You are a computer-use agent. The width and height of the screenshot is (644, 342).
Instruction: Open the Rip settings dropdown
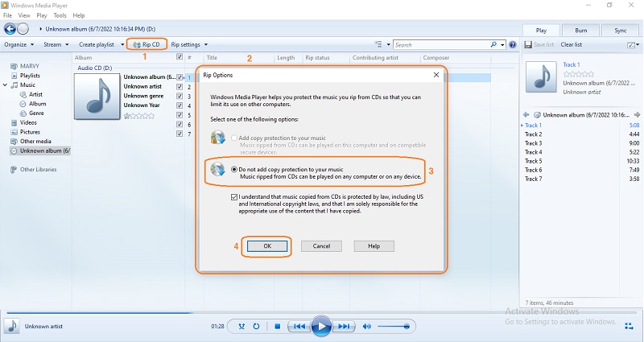click(x=189, y=44)
